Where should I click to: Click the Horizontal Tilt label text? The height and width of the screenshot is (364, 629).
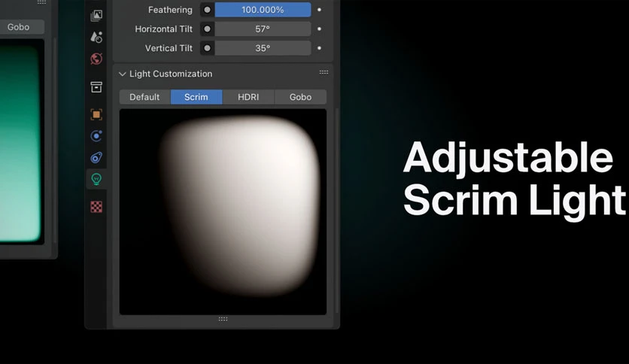(x=164, y=29)
